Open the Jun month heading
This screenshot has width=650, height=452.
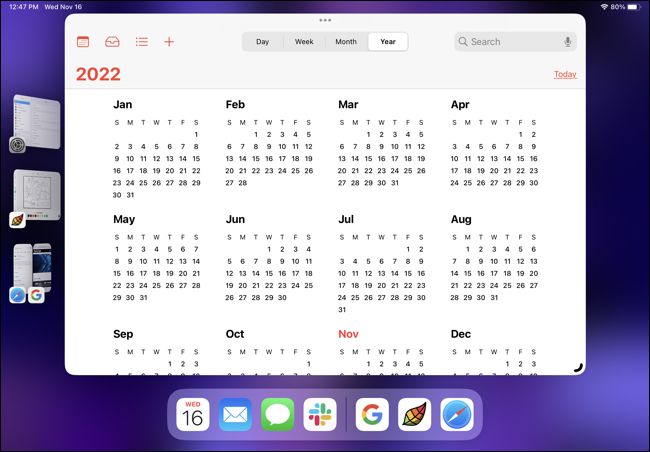[235, 219]
